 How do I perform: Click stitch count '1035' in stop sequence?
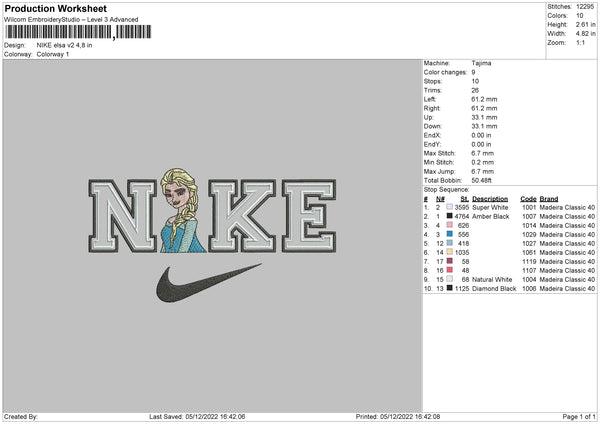[x=461, y=253]
